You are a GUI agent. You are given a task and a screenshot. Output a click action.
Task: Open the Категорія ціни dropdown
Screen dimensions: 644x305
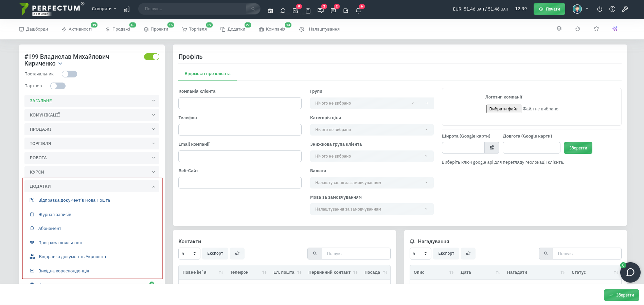tap(372, 130)
